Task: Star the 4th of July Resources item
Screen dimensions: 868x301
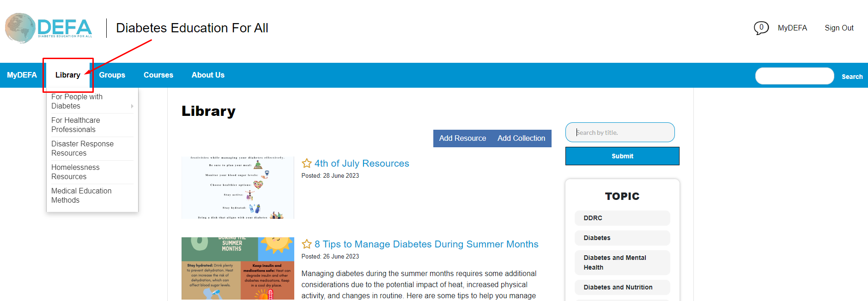Action: (307, 163)
